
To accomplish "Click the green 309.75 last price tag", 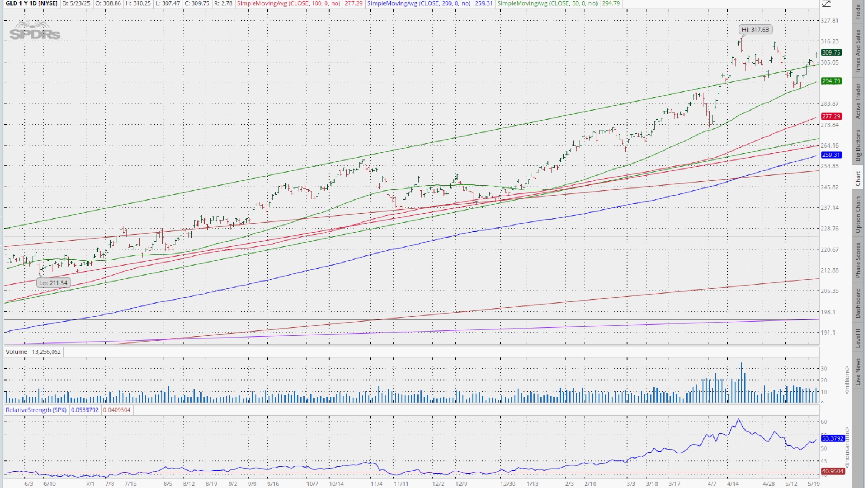I will click(x=831, y=52).
